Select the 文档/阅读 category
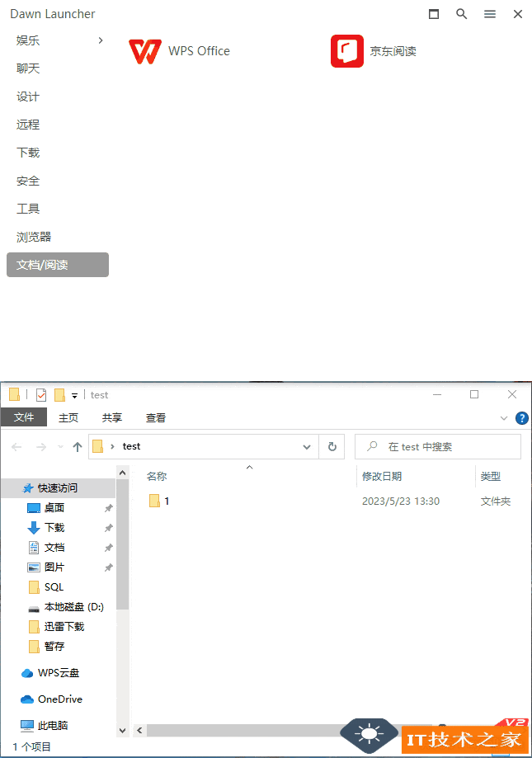The image size is (532, 758). tap(58, 265)
